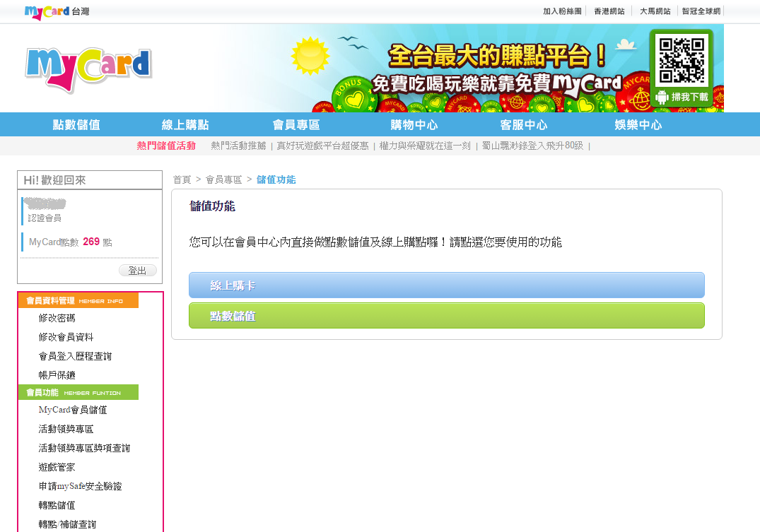Open 遊戲管家 in the sidebar
The image size is (760, 532).
tap(57, 468)
